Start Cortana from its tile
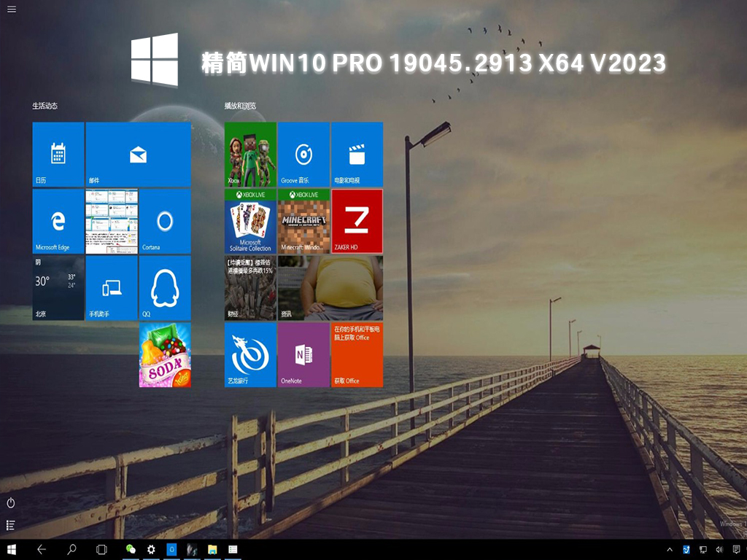 click(165, 222)
